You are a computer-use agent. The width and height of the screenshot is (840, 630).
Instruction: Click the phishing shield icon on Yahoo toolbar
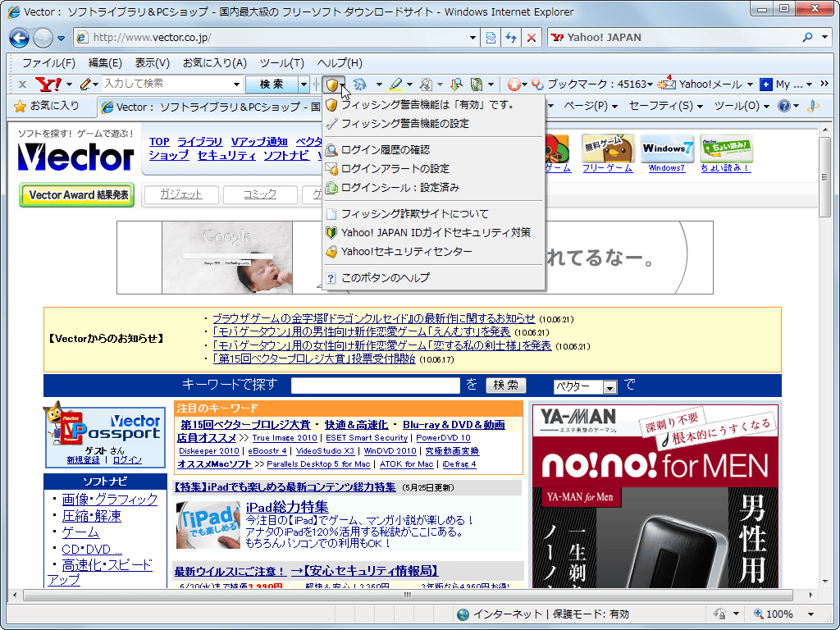332,84
